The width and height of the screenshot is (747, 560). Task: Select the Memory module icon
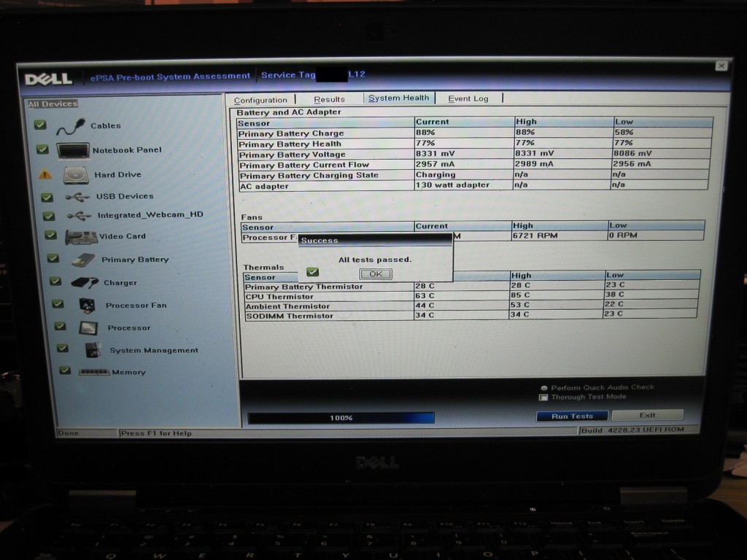94,372
